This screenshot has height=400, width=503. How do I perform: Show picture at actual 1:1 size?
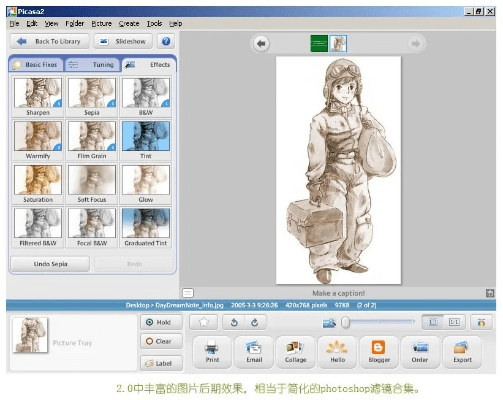click(x=454, y=322)
